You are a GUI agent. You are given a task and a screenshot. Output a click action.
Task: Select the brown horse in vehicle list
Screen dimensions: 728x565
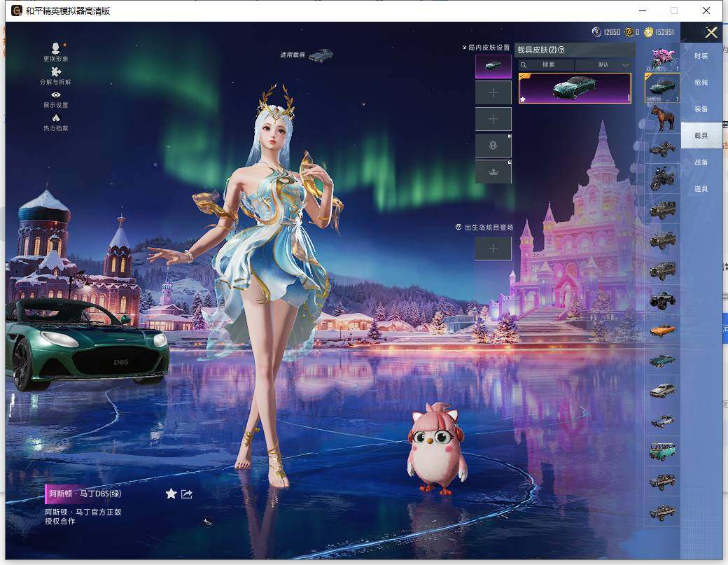point(662,118)
